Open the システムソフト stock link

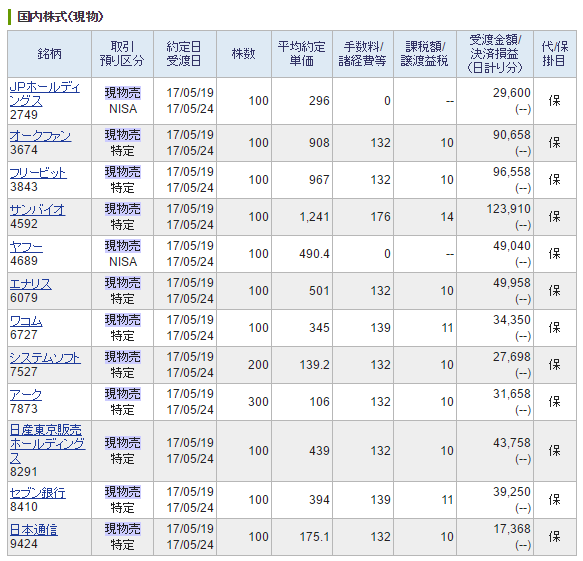tap(45, 358)
